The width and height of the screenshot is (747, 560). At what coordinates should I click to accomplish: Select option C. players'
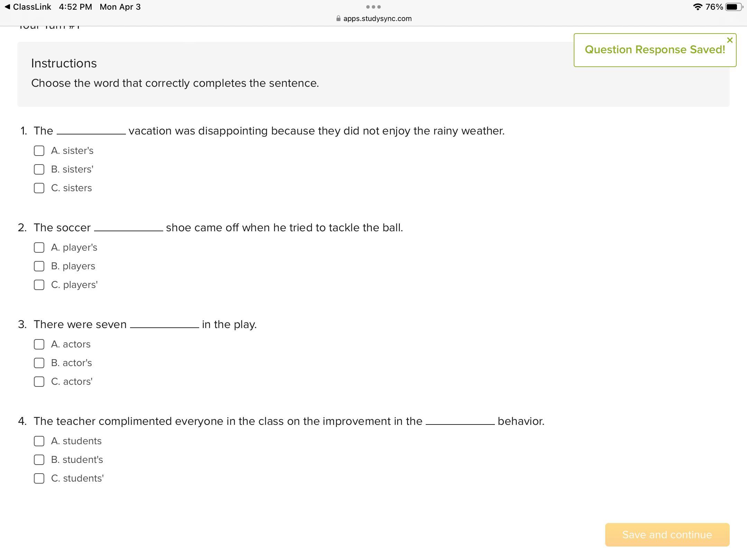39,285
